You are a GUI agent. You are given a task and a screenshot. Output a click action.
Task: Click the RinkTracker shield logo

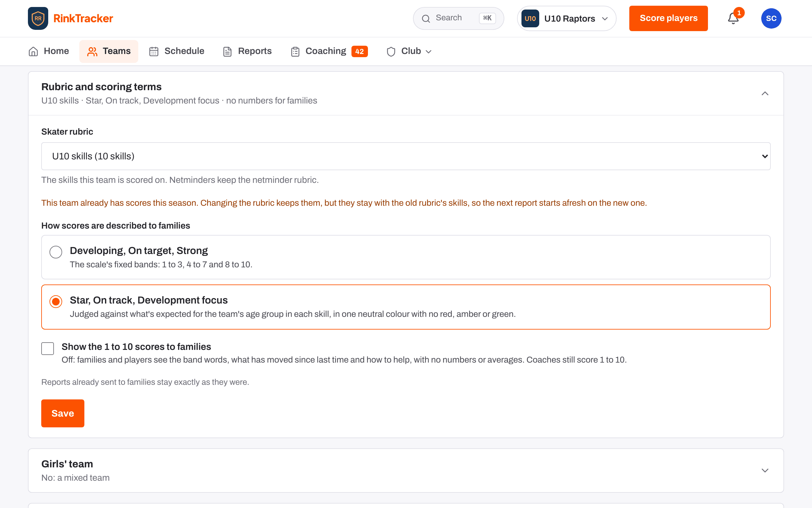click(38, 18)
